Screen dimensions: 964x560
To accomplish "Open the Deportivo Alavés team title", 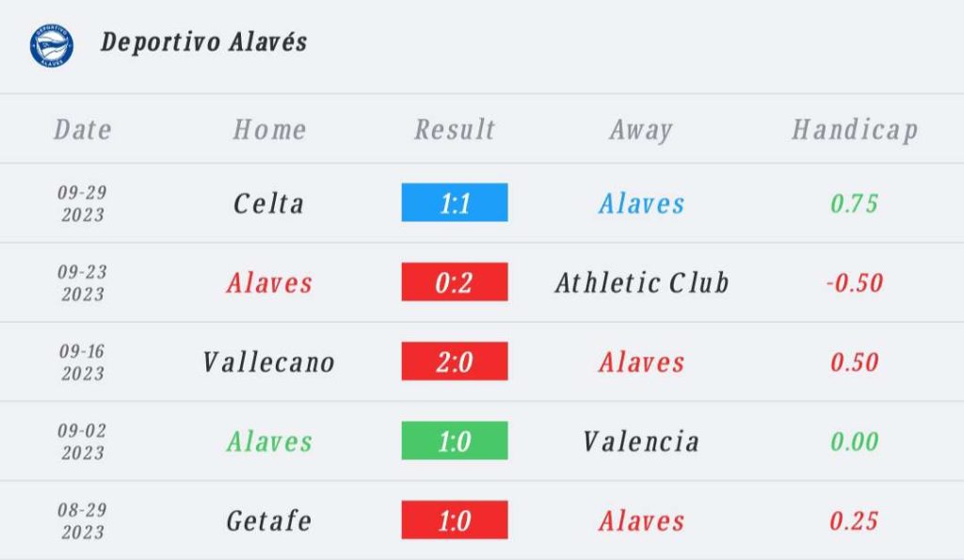I will (203, 42).
